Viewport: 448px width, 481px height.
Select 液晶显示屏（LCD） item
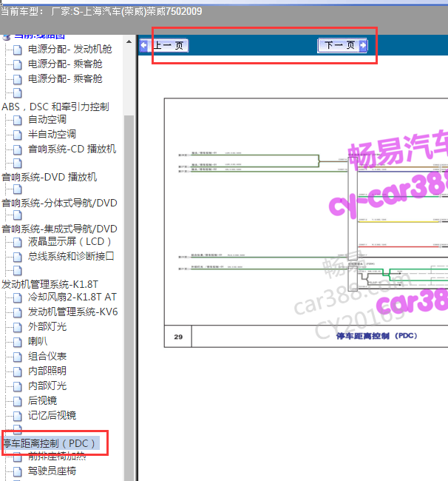coord(69,242)
